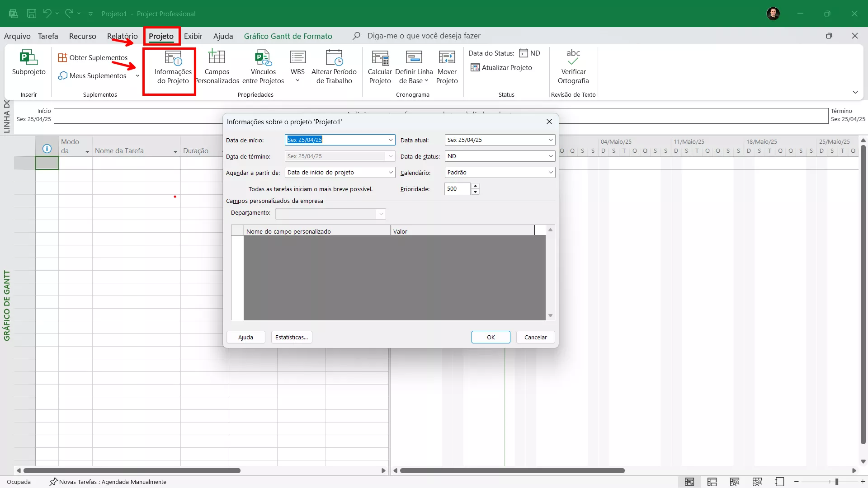Click Mover Projeto icon

(x=447, y=58)
